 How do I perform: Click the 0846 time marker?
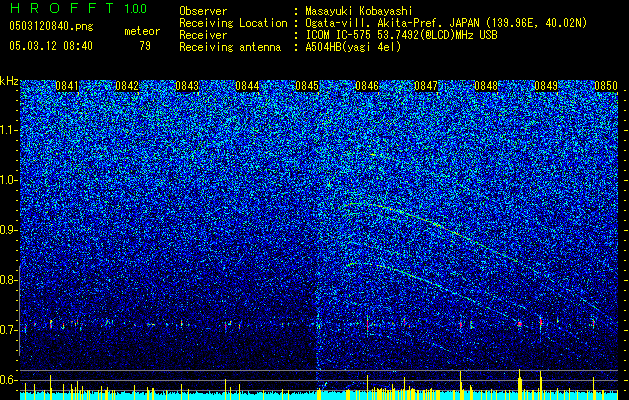pyautogui.click(x=367, y=86)
